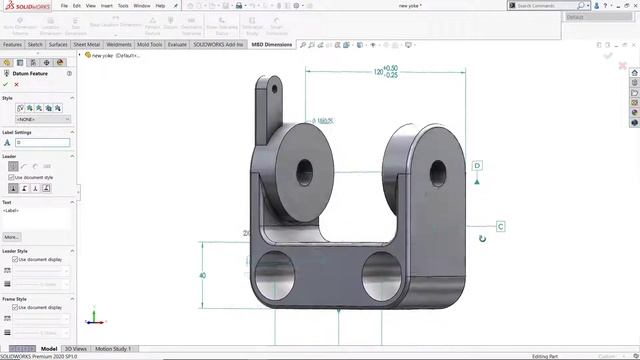The width and height of the screenshot is (640, 360).
Task: Open the Style <NONE> dropdown
Action: (43, 119)
